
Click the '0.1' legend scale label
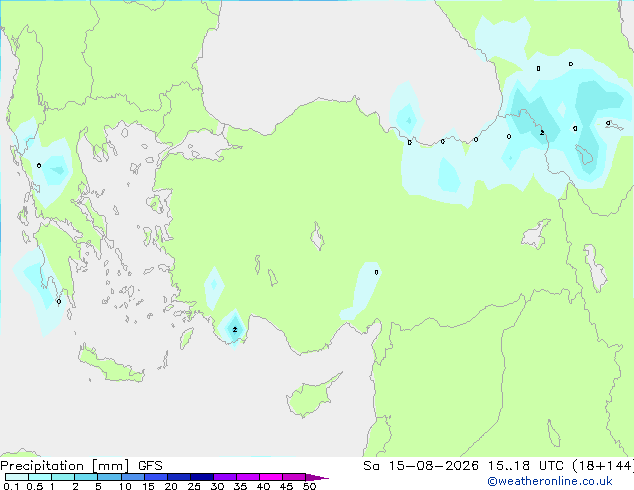pyautogui.click(x=10, y=486)
